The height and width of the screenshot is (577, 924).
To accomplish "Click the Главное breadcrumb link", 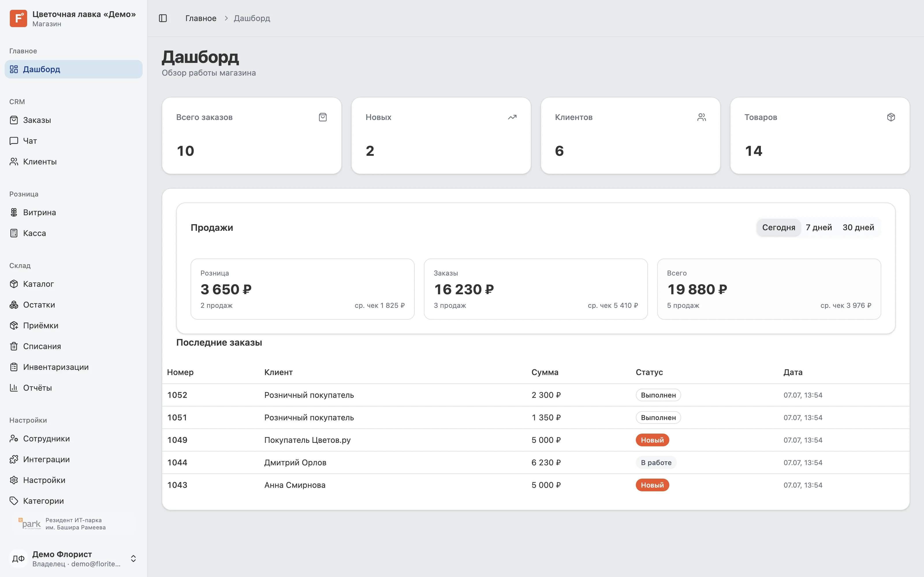I will tap(201, 18).
